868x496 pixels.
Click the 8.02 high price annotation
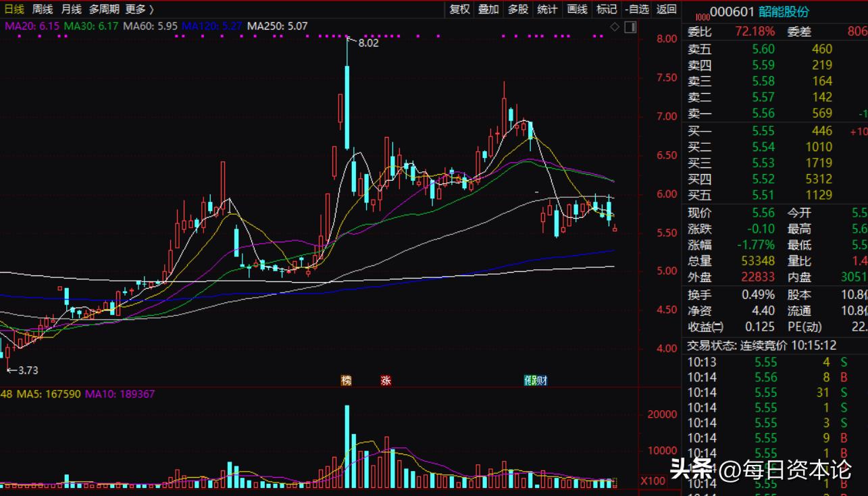pyautogui.click(x=368, y=43)
